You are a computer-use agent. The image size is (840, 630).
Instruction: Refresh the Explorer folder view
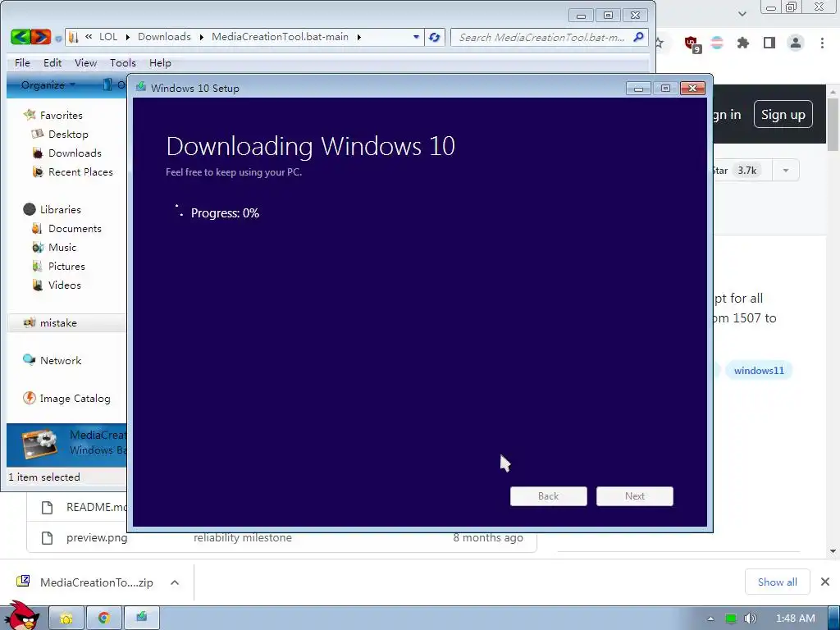pyautogui.click(x=435, y=37)
